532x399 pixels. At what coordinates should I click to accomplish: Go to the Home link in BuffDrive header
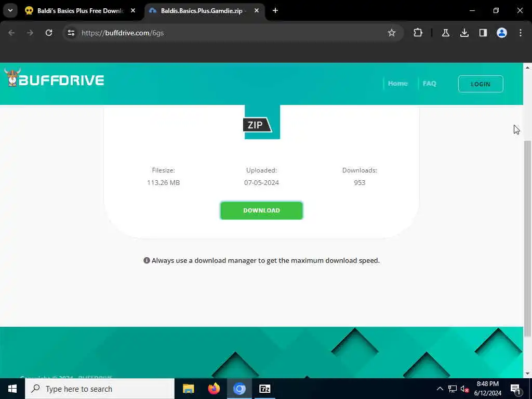[x=397, y=84]
